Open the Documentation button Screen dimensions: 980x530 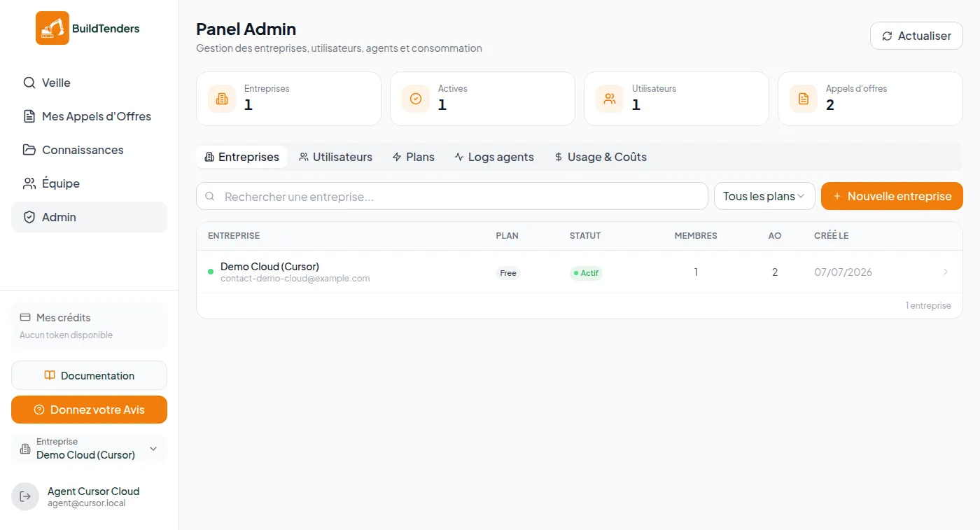tap(89, 375)
